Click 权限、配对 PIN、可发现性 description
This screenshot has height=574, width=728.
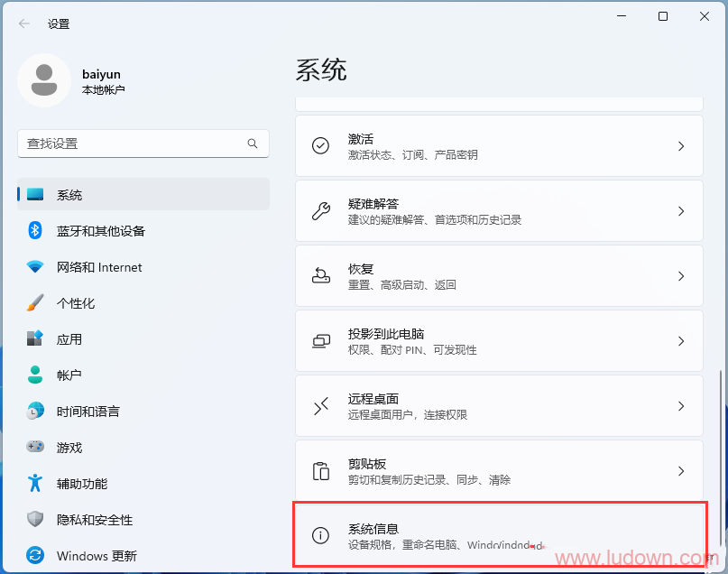coord(412,349)
